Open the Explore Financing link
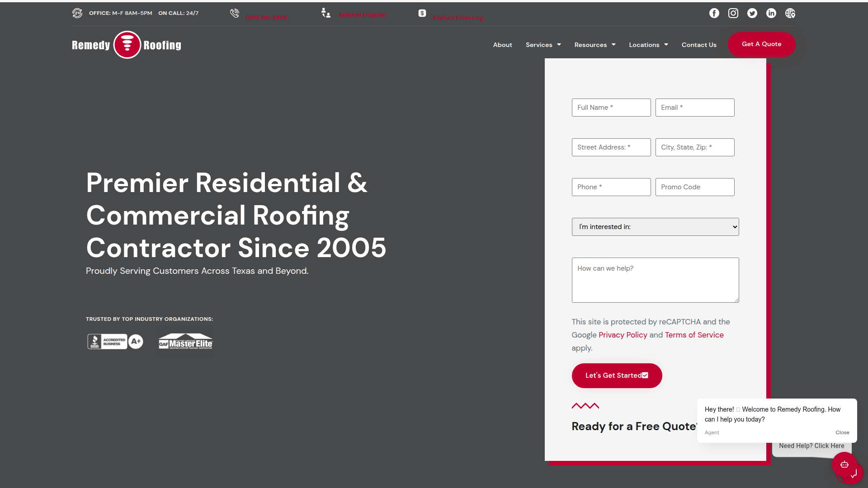 [458, 18]
